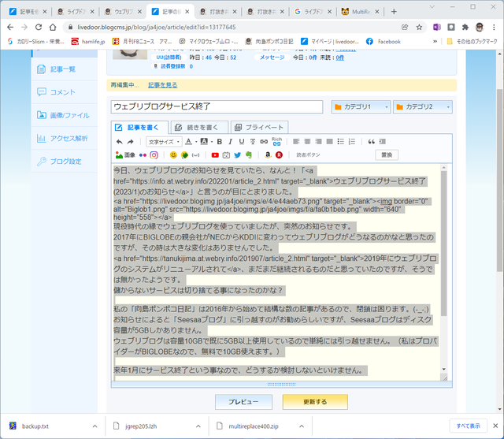Open the backup.txt downloaded file
This screenshot has height=439, width=504.
(x=35, y=426)
